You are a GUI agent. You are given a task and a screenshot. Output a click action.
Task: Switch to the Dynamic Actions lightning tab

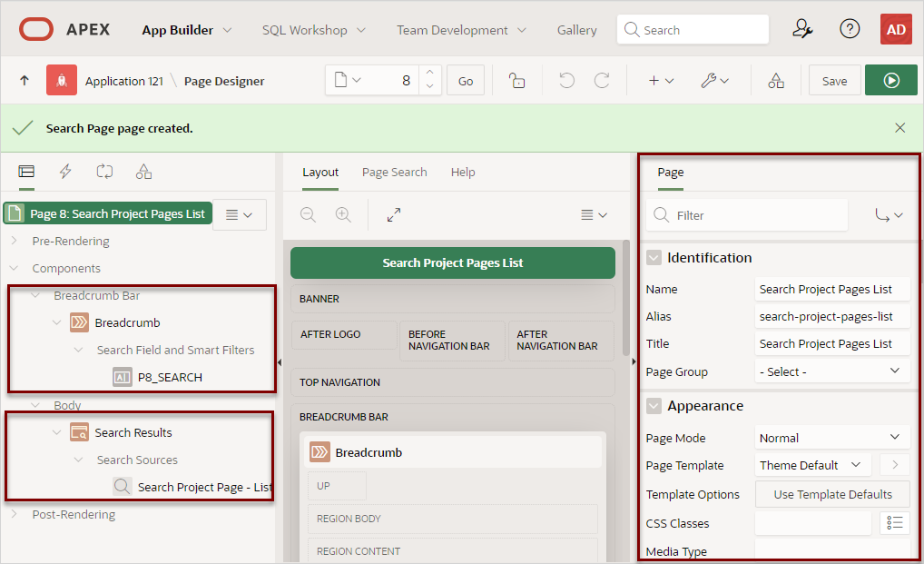point(65,172)
